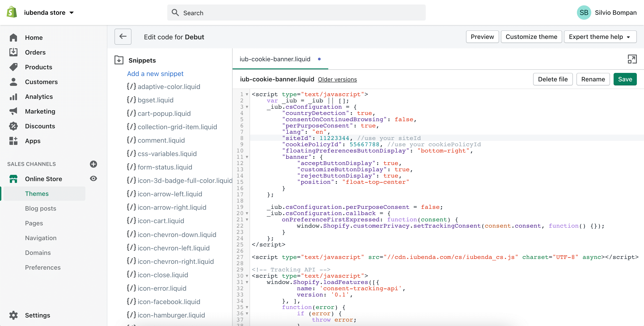
Task: Go back using the back arrow
Action: click(x=123, y=36)
